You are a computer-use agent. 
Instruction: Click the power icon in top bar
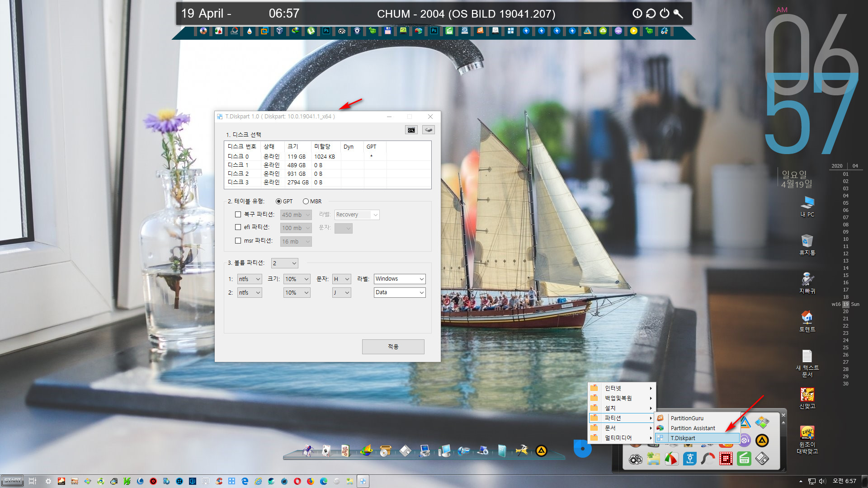coord(664,14)
